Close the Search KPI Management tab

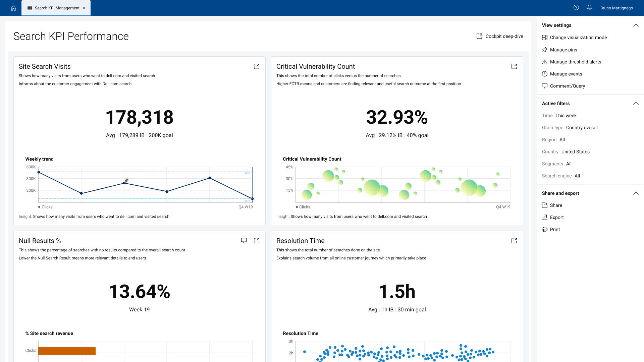84,8
